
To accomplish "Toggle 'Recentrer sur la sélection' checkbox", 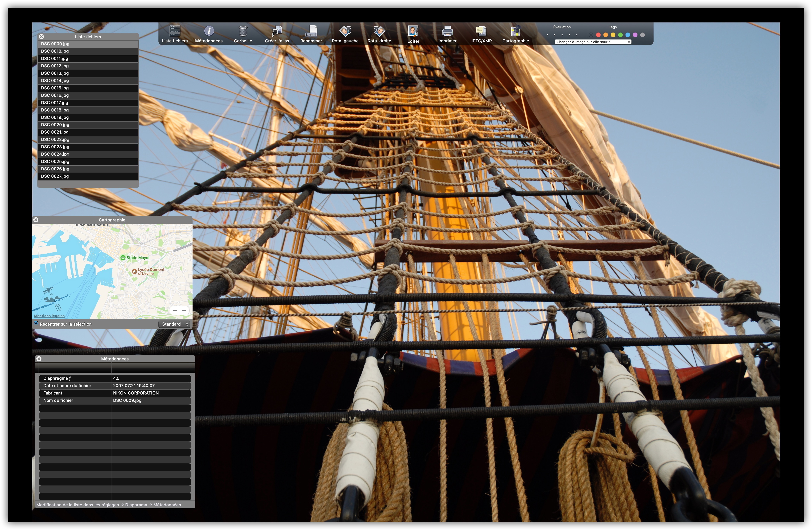I will coord(36,323).
